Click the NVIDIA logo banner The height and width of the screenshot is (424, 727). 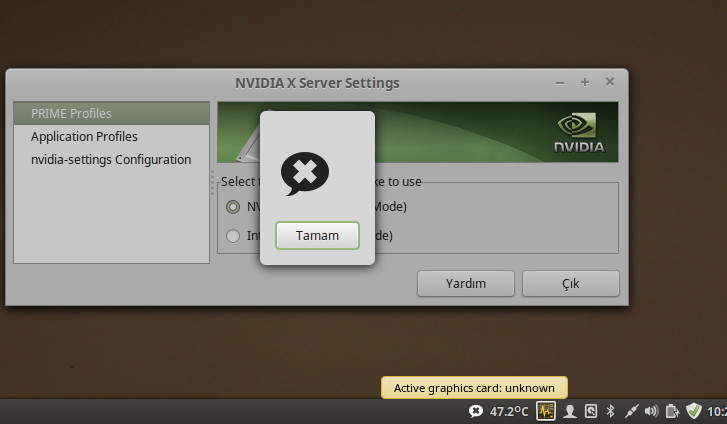point(418,132)
